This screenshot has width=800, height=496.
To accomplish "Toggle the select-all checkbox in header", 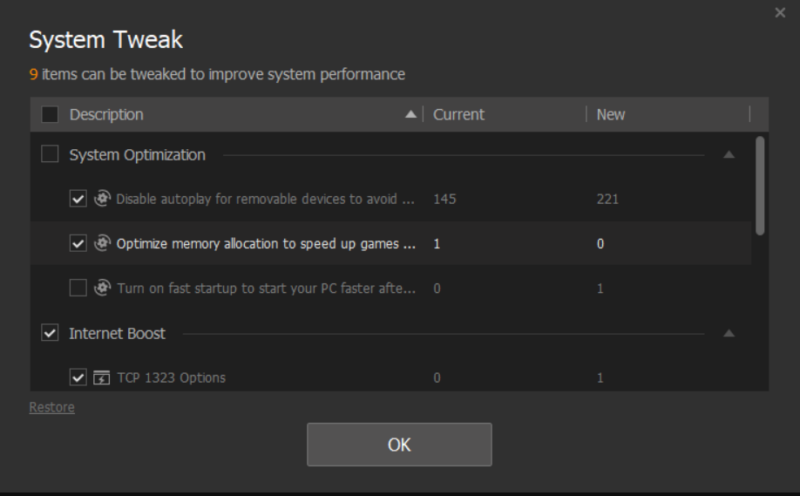I will click(x=49, y=115).
